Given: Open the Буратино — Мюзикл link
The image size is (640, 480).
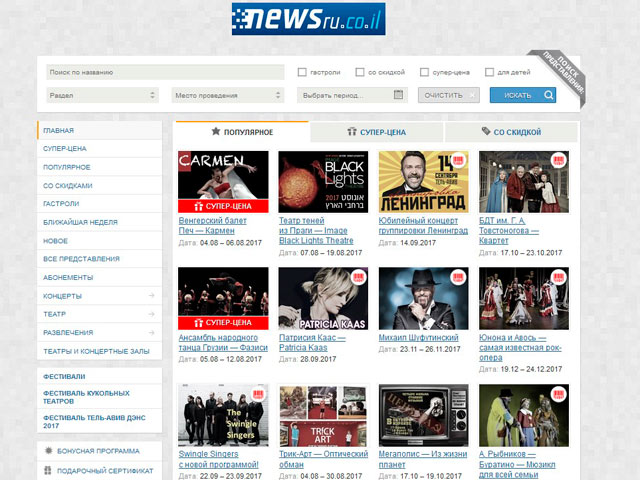Looking at the screenshot, I should (x=517, y=464).
